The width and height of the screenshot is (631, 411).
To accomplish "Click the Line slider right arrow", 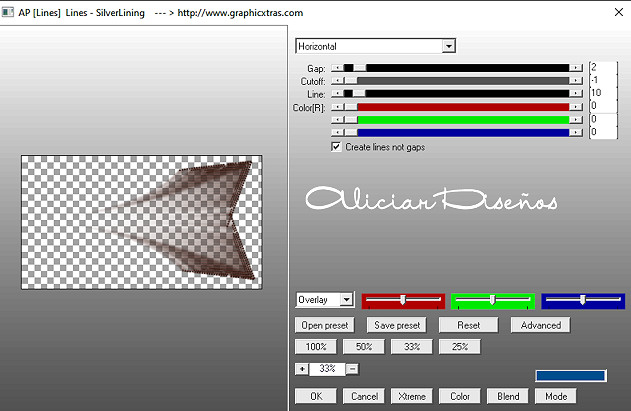I will point(577,93).
